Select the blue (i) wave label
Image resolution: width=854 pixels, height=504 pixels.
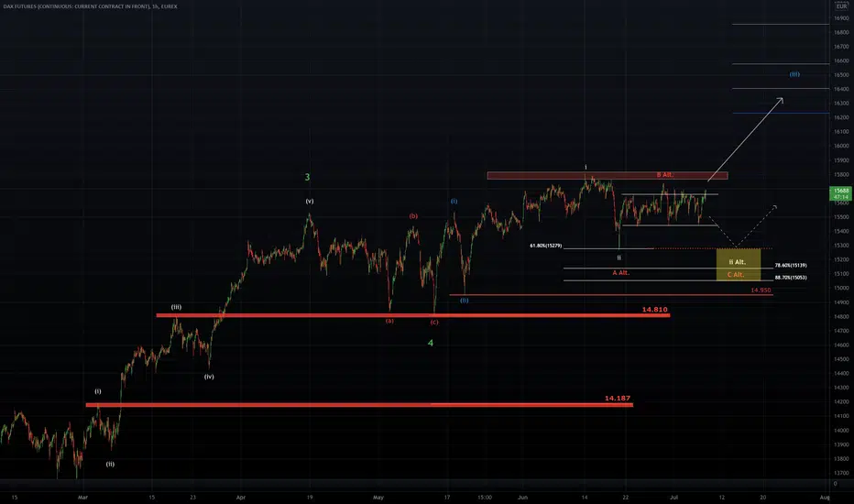coord(454,201)
